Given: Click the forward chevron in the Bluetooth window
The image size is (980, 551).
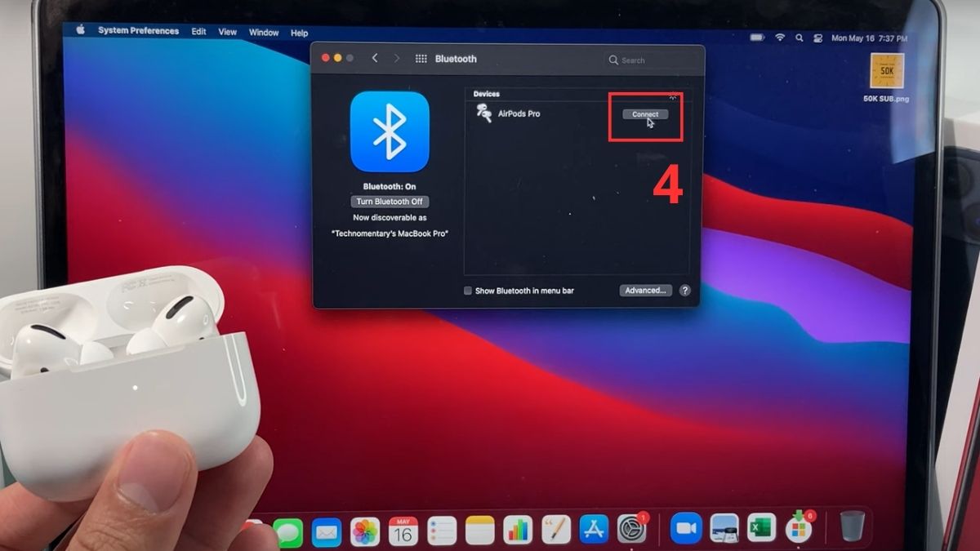Looking at the screenshot, I should (396, 58).
